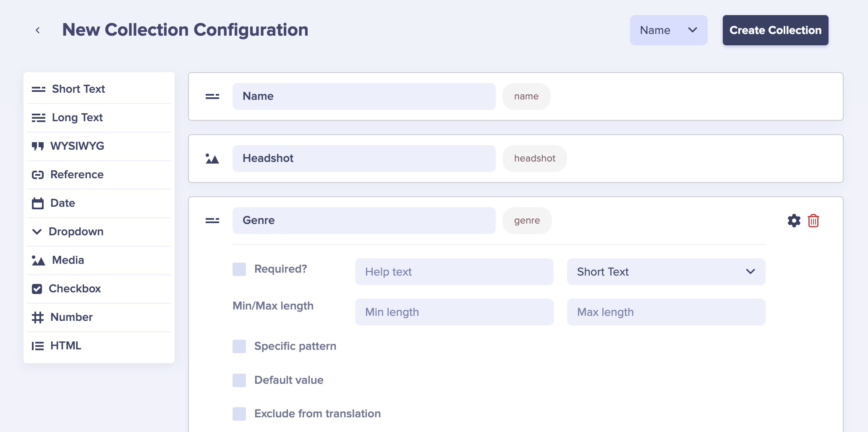Click the Help text input
Screen dimensions: 868x432
point(454,272)
